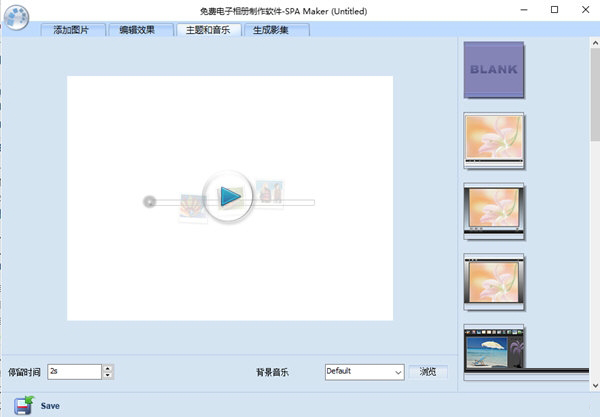Click the Save disk icon

(24, 406)
